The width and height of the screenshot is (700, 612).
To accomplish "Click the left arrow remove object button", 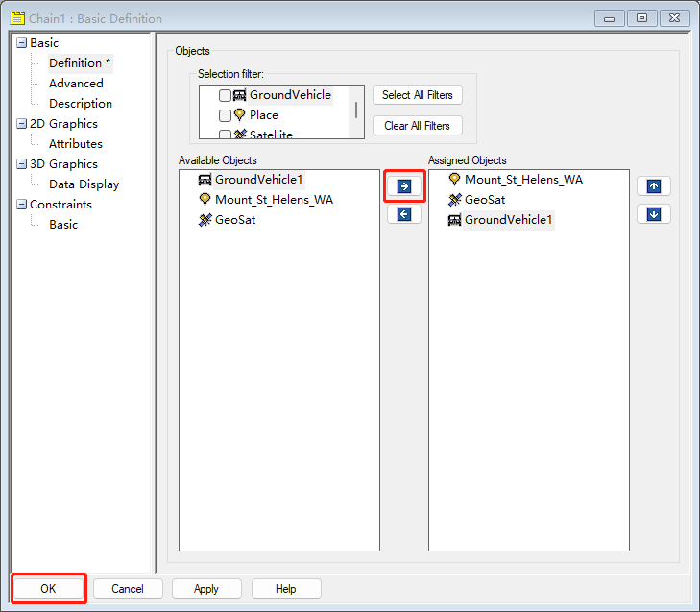I will (x=403, y=214).
